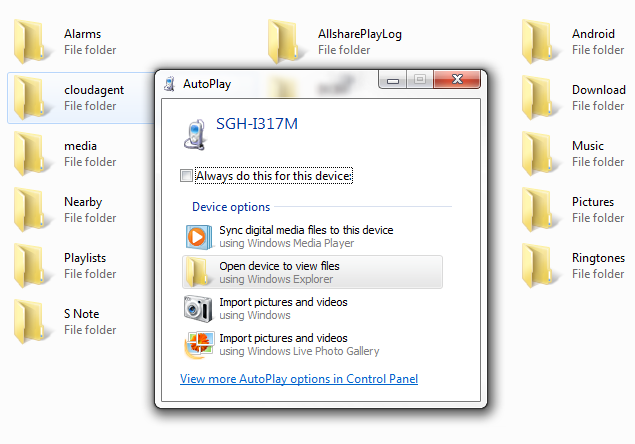
Task: Click the Windows Live Photo Gallery icon
Action: (198, 345)
